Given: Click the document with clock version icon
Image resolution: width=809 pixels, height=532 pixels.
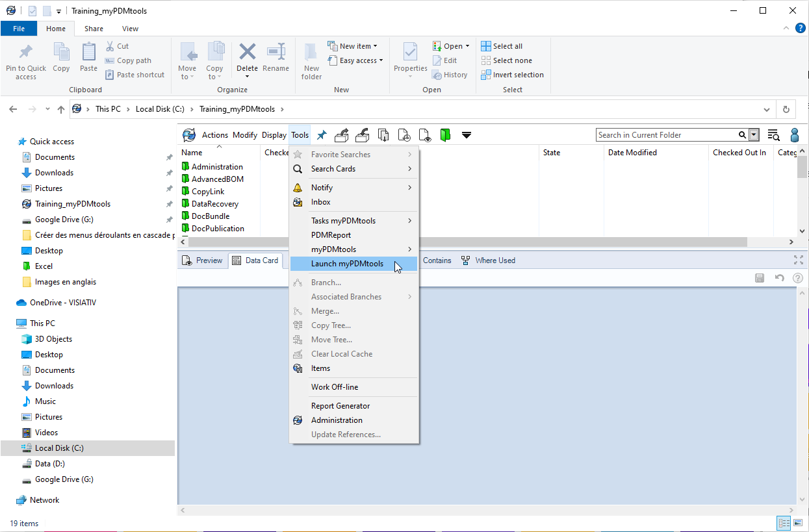Looking at the screenshot, I should coord(404,135).
